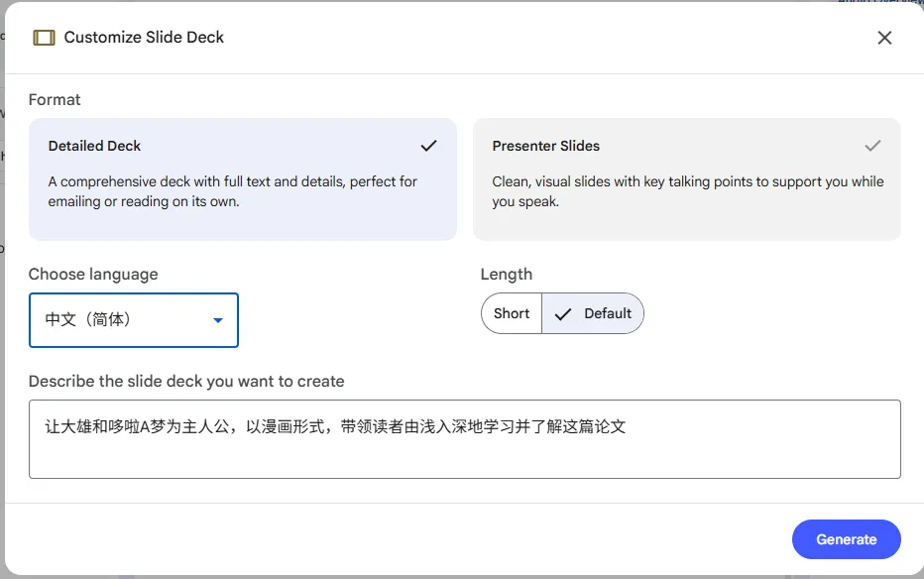
Task: Select the Detailed Deck format title
Action: (95, 146)
